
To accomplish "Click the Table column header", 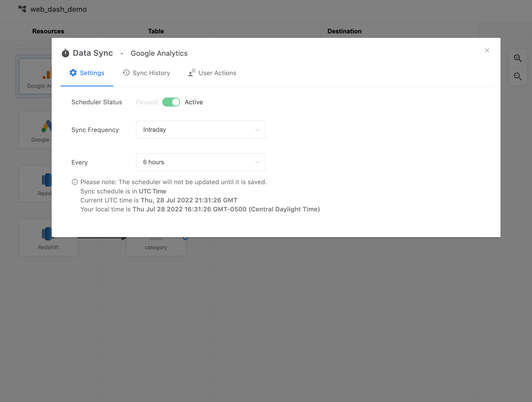I will 156,31.
